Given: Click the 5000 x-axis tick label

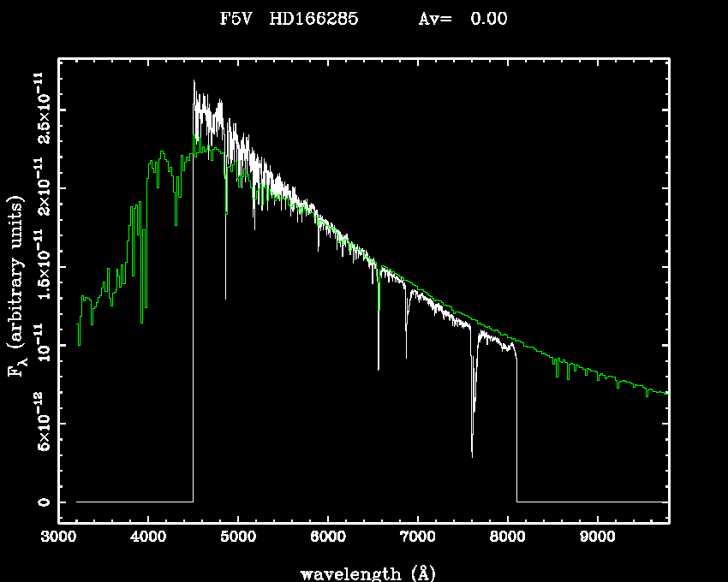Looking at the screenshot, I should pos(237,537).
